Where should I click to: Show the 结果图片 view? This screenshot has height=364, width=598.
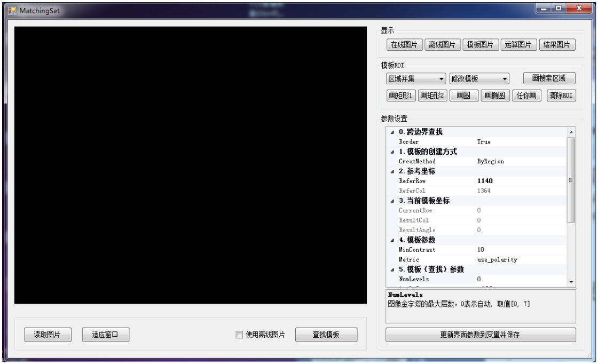(x=557, y=45)
